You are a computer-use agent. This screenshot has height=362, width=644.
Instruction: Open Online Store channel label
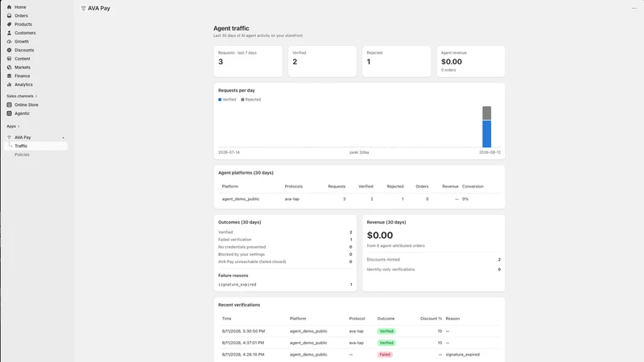(27, 105)
